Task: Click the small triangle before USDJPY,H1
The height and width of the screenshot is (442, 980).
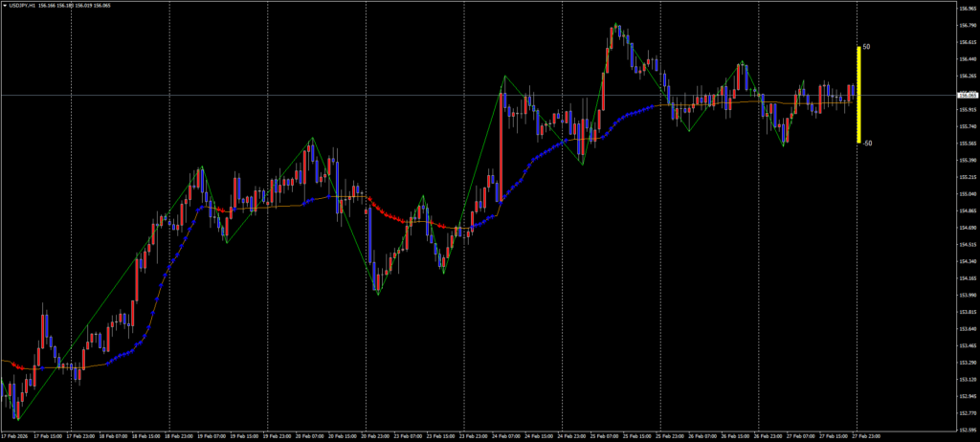Action: click(6, 6)
